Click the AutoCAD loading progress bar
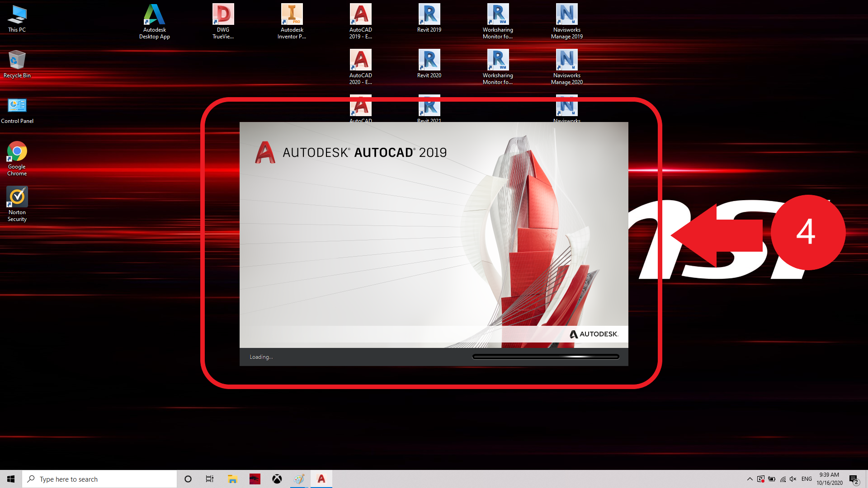Image resolution: width=868 pixels, height=488 pixels. coord(545,357)
